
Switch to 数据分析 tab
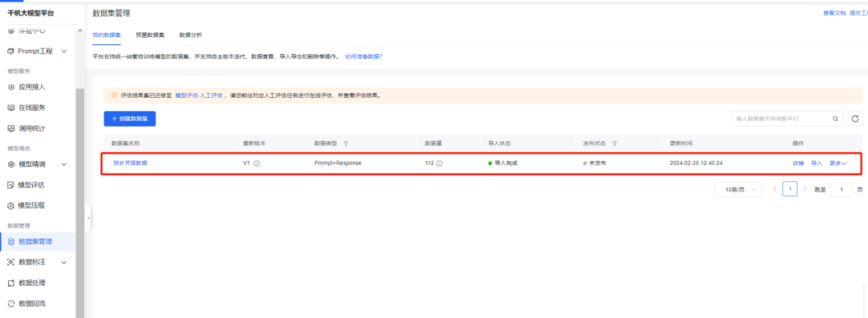point(190,35)
